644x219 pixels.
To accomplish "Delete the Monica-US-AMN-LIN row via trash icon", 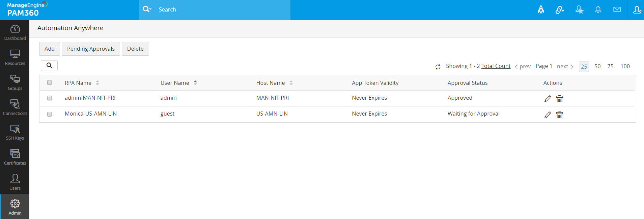I will point(559,115).
